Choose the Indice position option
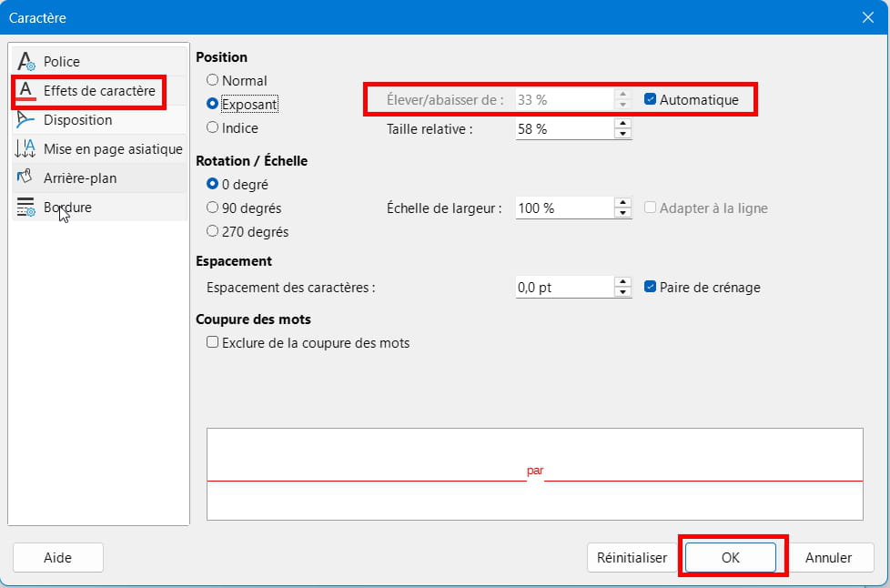 [212, 127]
